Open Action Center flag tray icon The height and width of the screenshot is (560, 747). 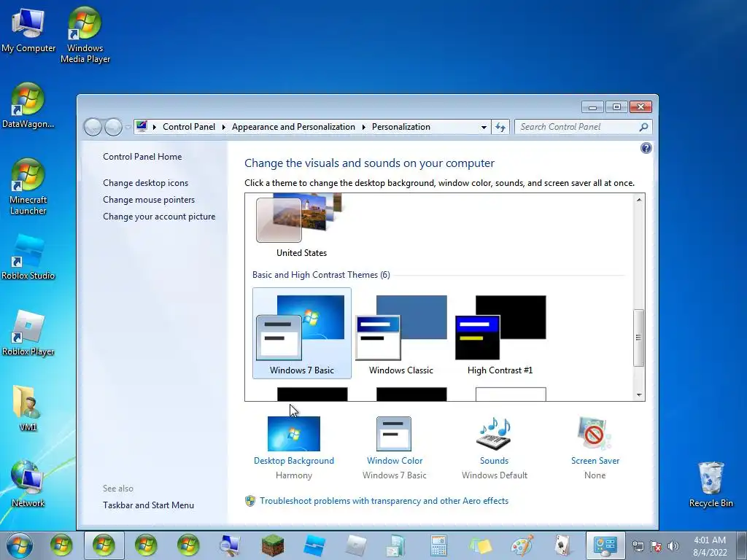tap(656, 546)
